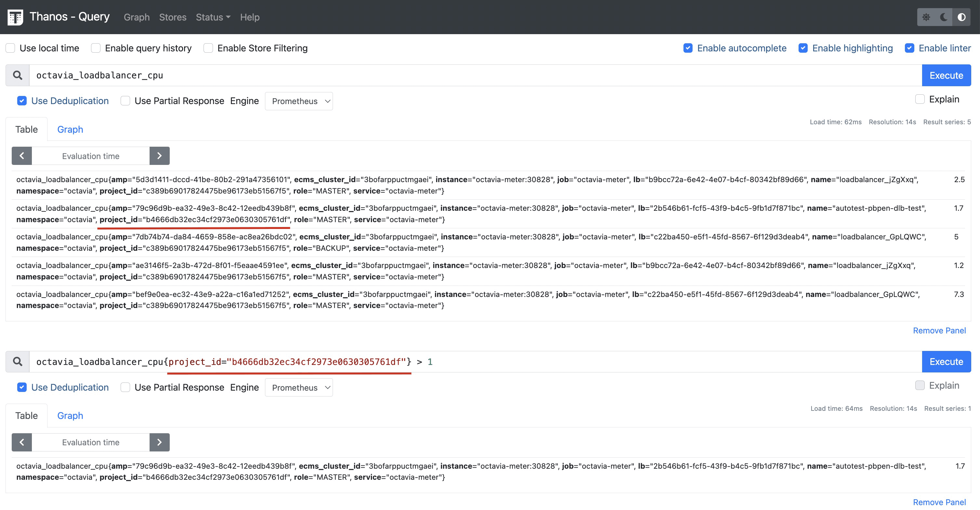This screenshot has width=980, height=510.
Task: Step evaluation time forward in first panel
Action: coord(159,156)
